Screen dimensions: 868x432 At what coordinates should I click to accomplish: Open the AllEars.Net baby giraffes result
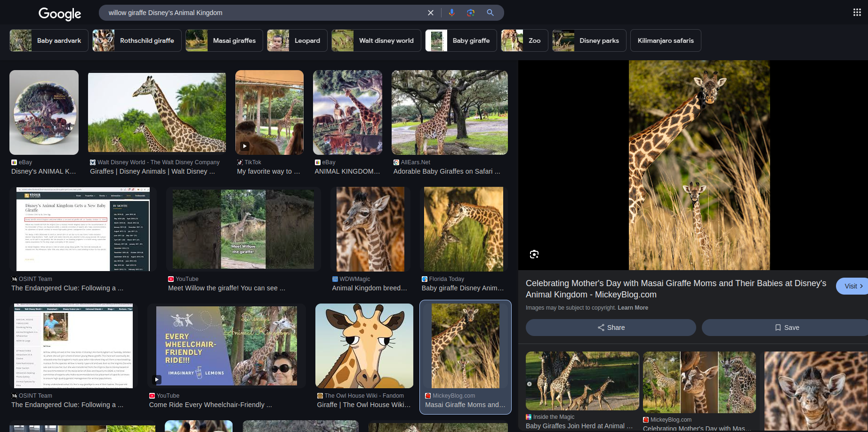pos(450,112)
